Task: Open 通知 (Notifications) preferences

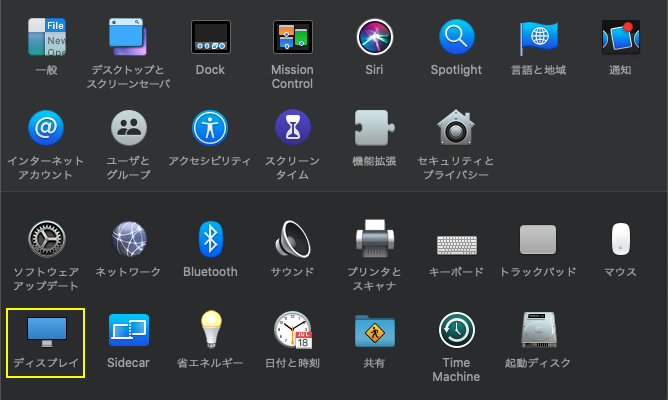Action: click(620, 37)
